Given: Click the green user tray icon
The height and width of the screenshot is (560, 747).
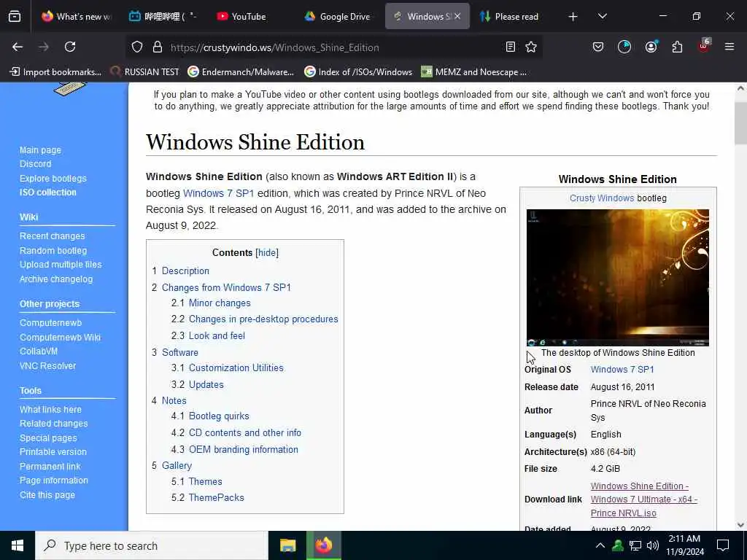Looking at the screenshot, I should [617, 545].
